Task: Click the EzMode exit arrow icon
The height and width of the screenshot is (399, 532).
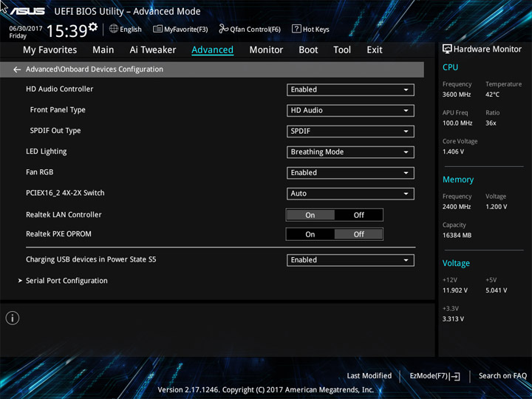Action: pyautogui.click(x=455, y=376)
